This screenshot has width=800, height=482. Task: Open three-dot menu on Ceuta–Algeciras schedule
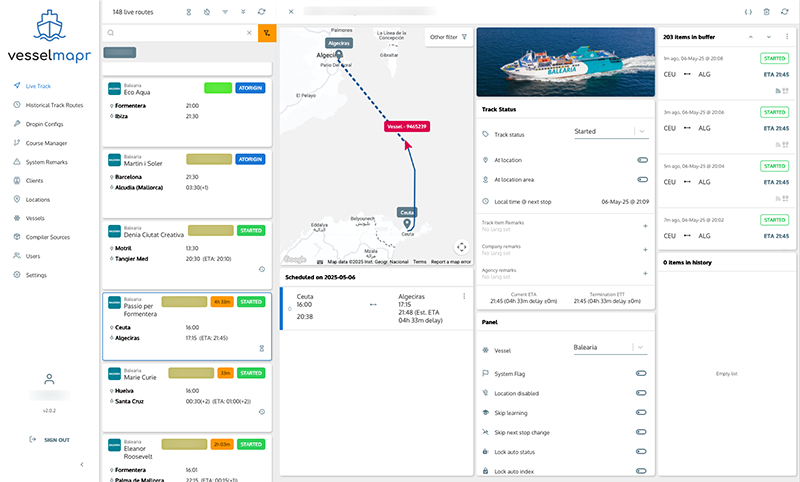464,296
